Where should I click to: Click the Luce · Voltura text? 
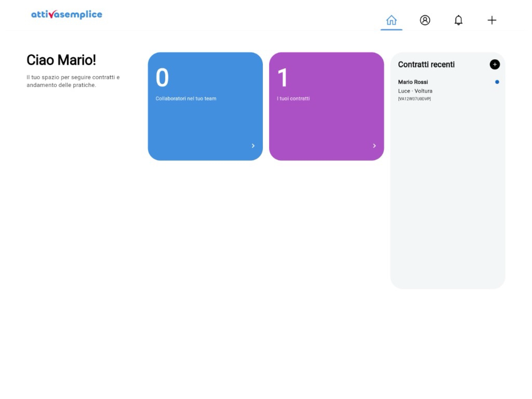pos(415,91)
